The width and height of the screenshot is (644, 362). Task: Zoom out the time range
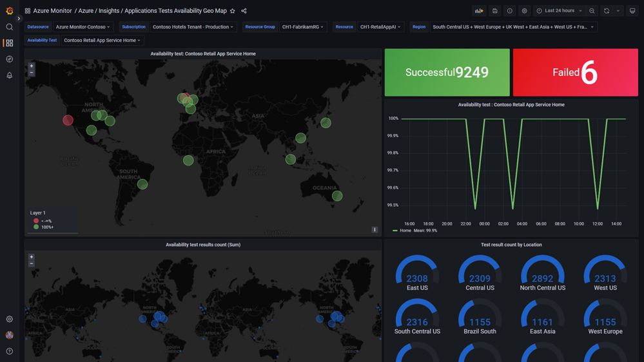click(x=592, y=11)
